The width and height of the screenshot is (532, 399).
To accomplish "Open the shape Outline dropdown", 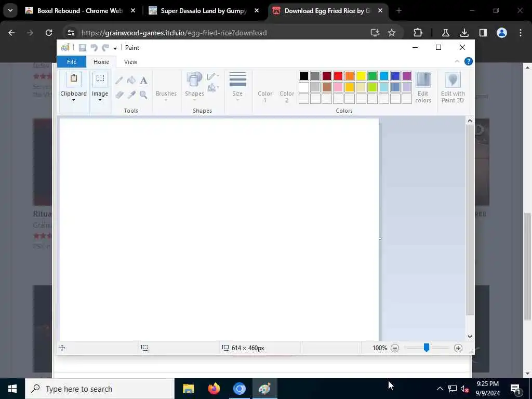I will click(213, 76).
